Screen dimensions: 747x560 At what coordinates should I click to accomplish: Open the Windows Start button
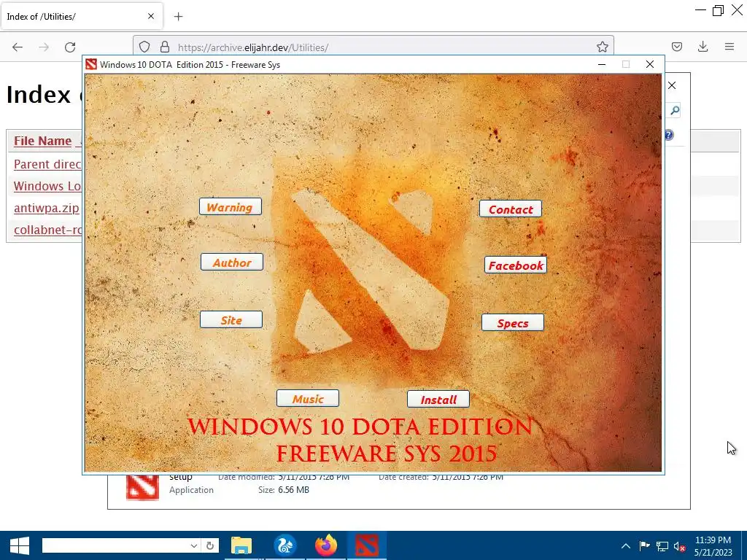pos(20,545)
